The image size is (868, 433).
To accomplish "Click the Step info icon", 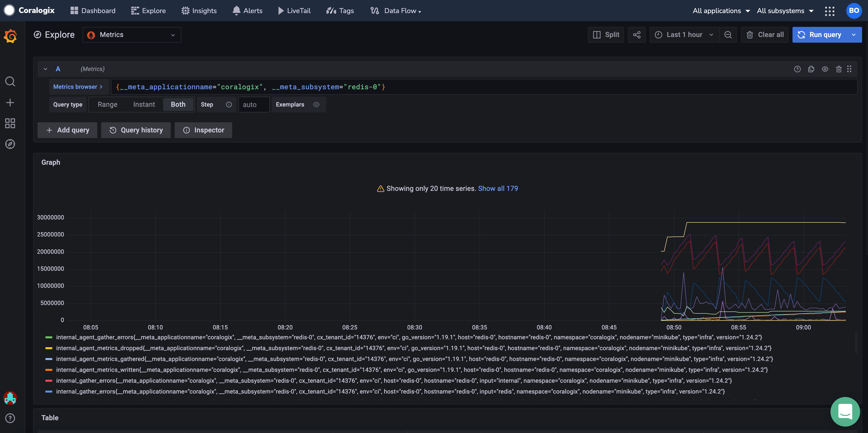I will (229, 105).
